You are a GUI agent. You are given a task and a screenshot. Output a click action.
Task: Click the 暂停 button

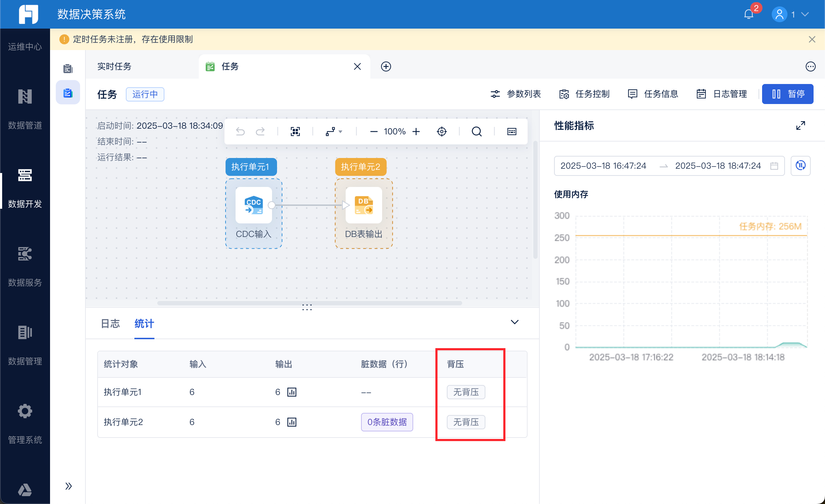(x=788, y=94)
